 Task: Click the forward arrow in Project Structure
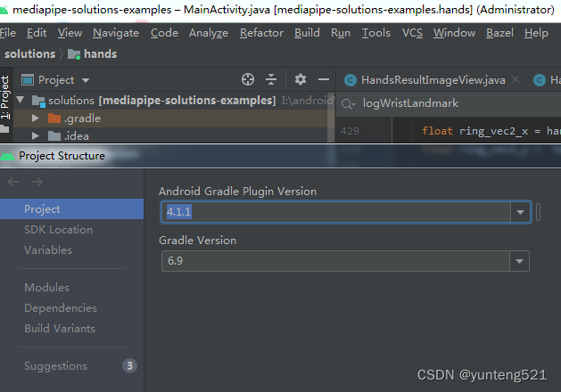pyautogui.click(x=37, y=182)
